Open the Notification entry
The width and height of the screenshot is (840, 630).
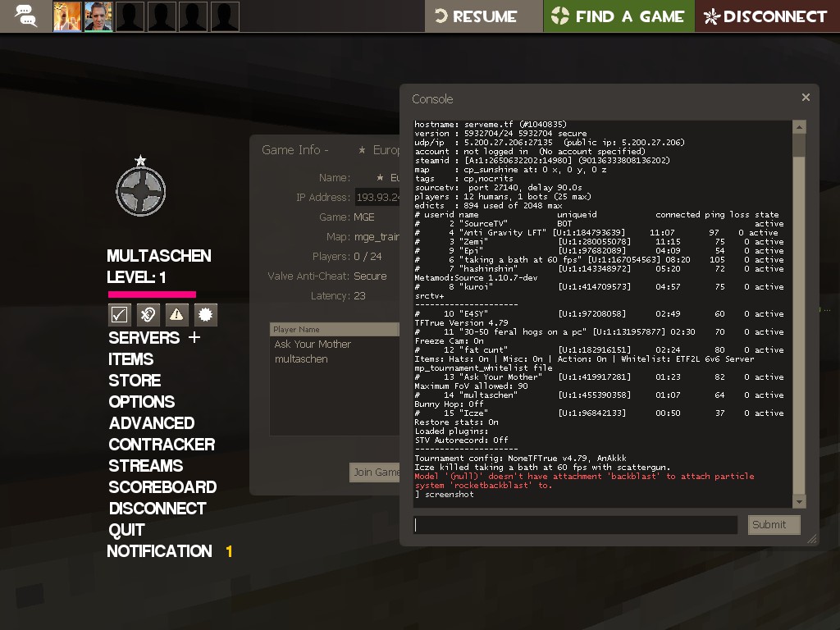tap(160, 551)
